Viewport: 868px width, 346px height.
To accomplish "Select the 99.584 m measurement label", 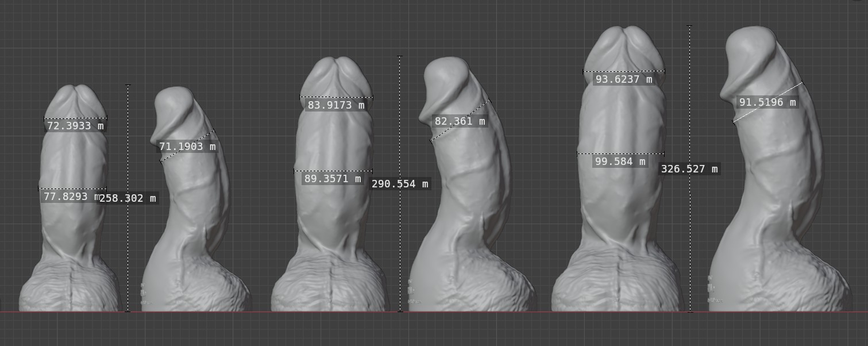I will point(621,162).
